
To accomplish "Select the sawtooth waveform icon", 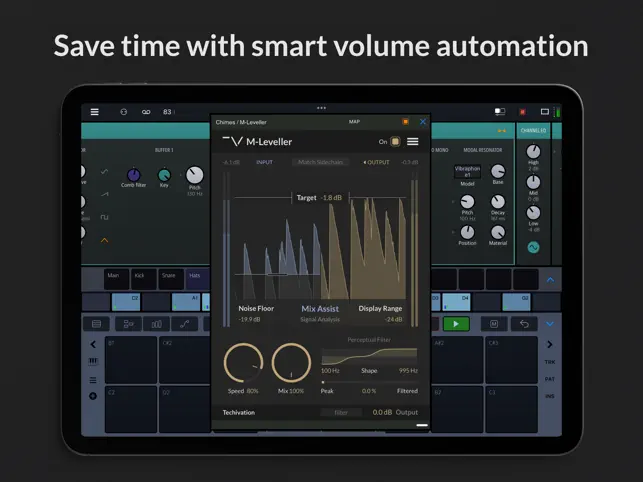I will click(105, 194).
